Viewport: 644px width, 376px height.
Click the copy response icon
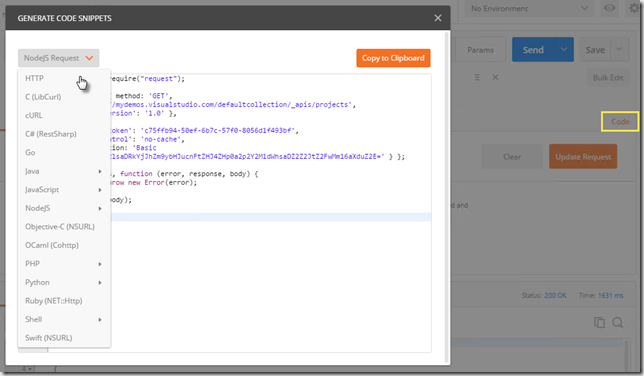599,323
